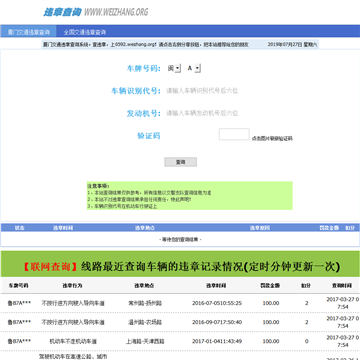This screenshot has height=360, width=360.
Task: Click the 【联网查询】 red banner text
Action: pos(51,267)
